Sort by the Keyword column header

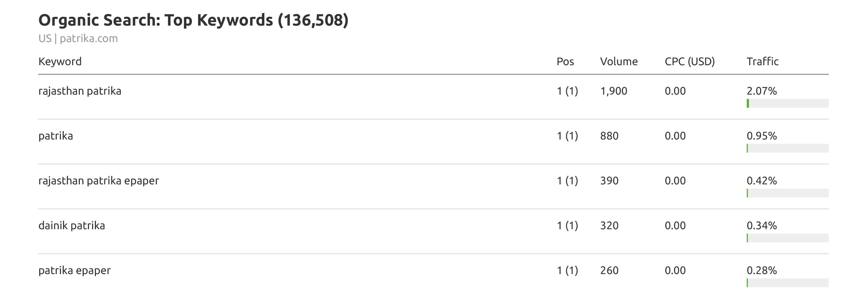60,62
